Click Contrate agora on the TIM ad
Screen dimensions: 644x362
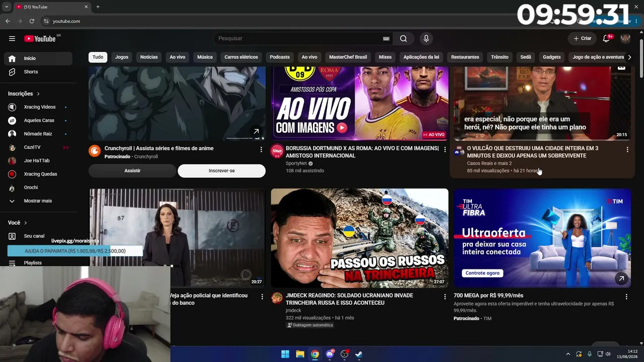click(x=482, y=273)
